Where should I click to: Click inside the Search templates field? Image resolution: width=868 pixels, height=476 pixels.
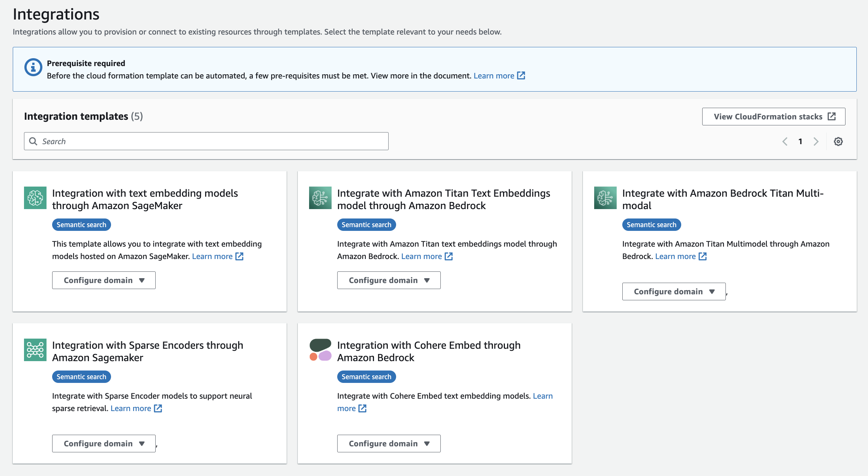206,141
